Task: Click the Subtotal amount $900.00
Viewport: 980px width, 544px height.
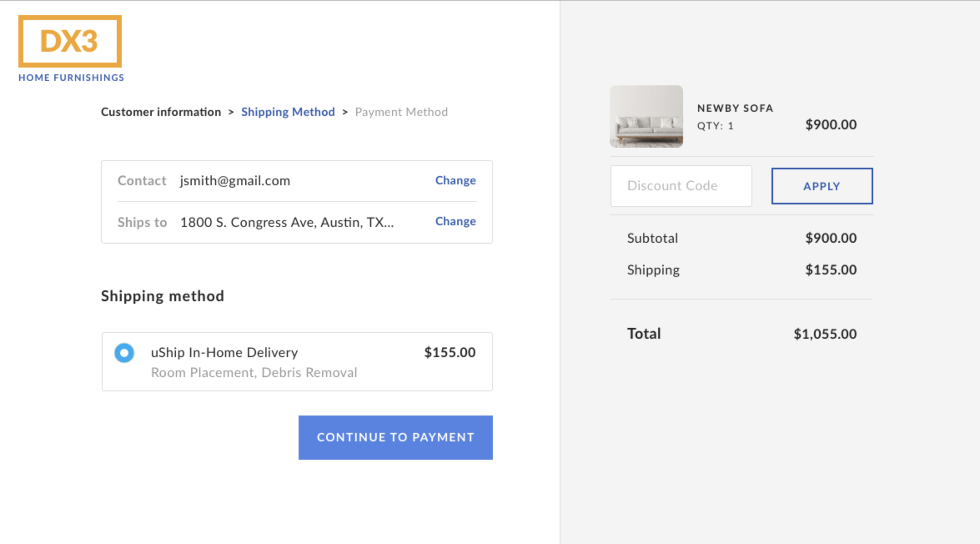Action: pos(831,238)
